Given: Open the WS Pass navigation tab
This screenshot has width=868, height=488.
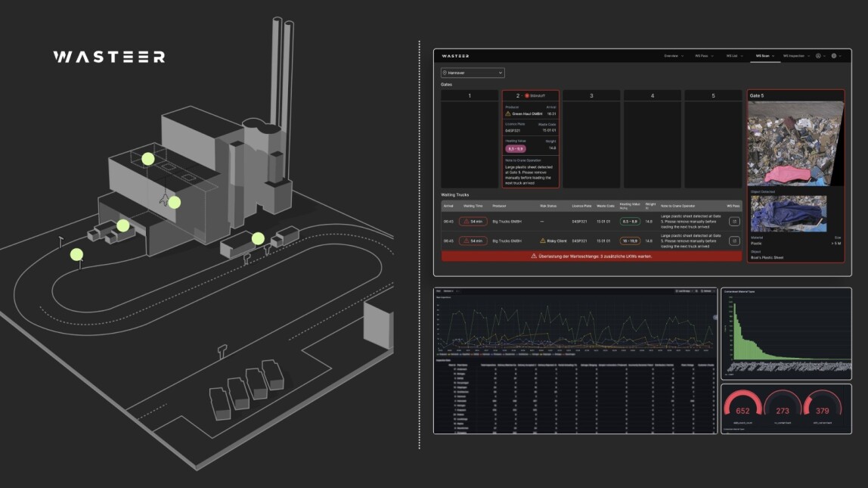Looking at the screenshot, I should 702,56.
